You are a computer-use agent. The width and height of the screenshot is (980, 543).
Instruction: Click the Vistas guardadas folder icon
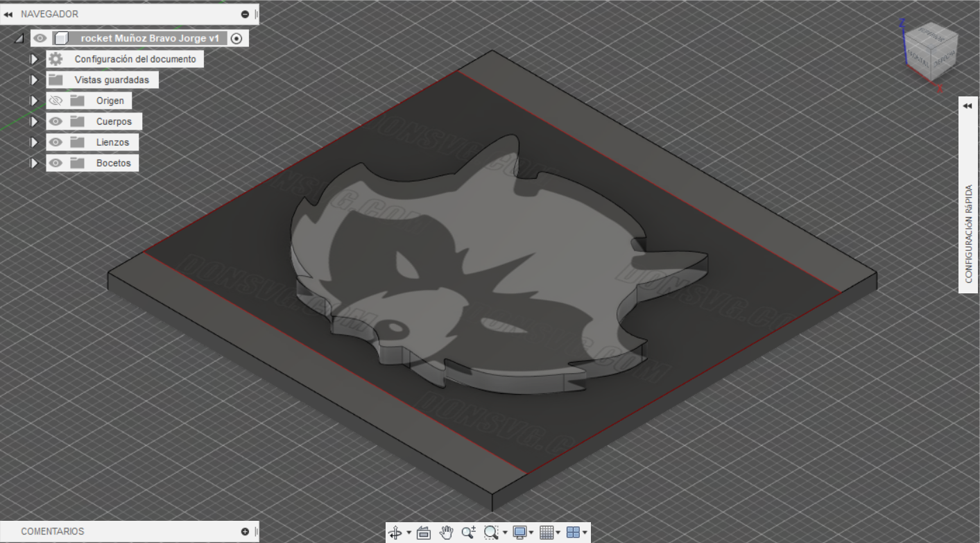click(56, 80)
